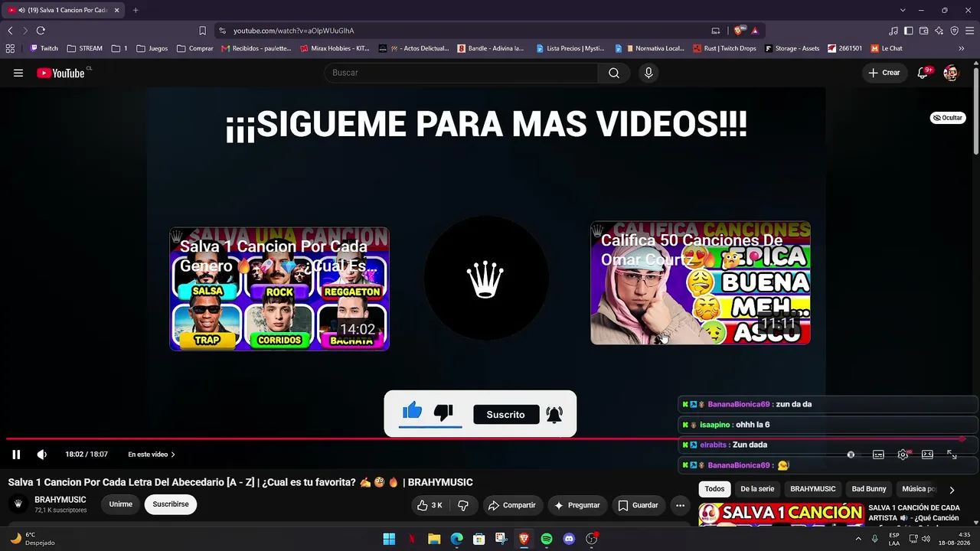Mute the video volume
The image size is (980, 551).
[42, 455]
